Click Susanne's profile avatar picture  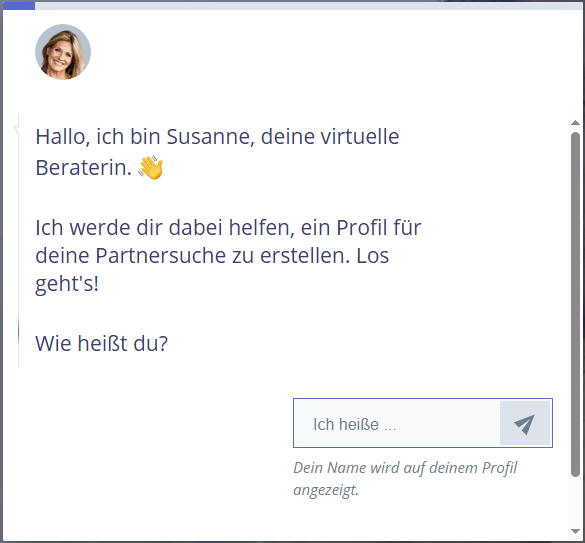[63, 52]
